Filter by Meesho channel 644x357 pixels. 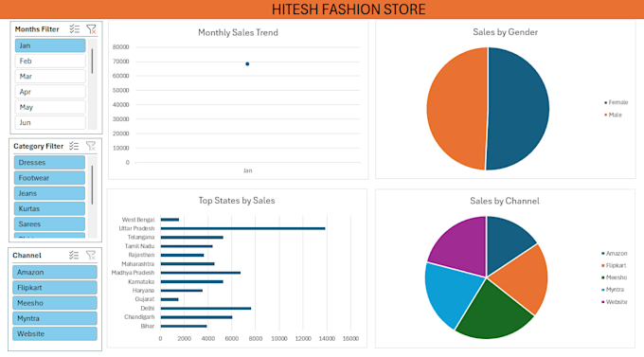(55, 303)
